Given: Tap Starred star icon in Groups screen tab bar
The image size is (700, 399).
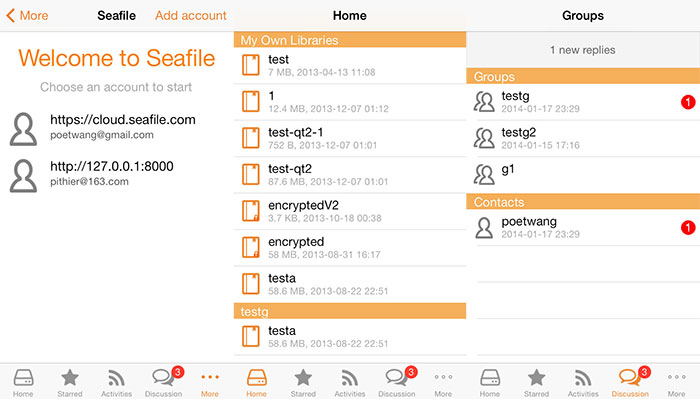Looking at the screenshot, I should coord(537,378).
